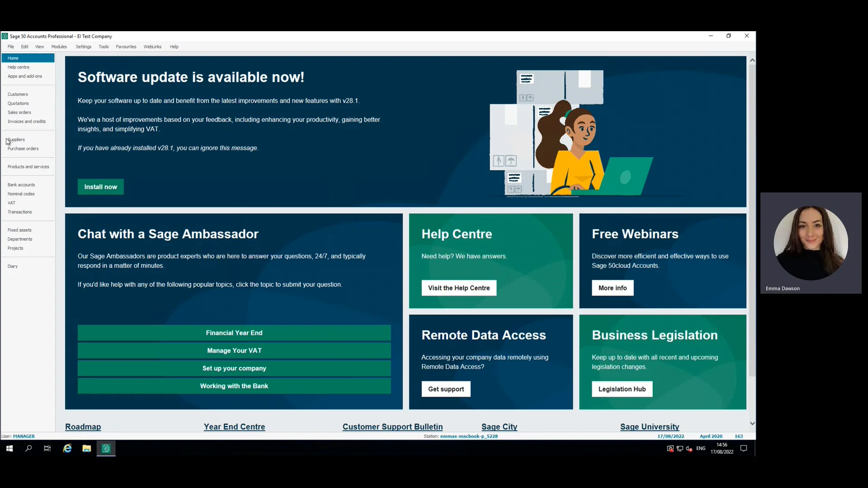Switch keyboard language via ENG indicator

click(x=701, y=448)
